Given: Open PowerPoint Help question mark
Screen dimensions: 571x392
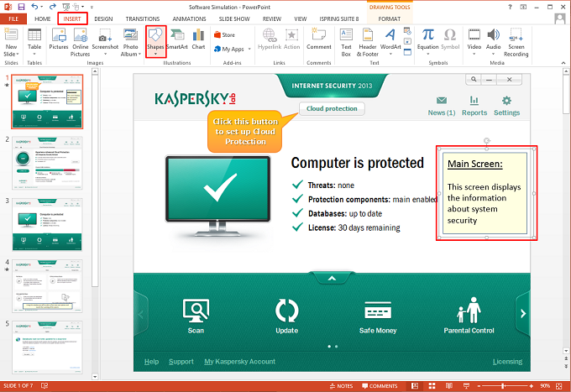Looking at the screenshot, I should 510,7.
